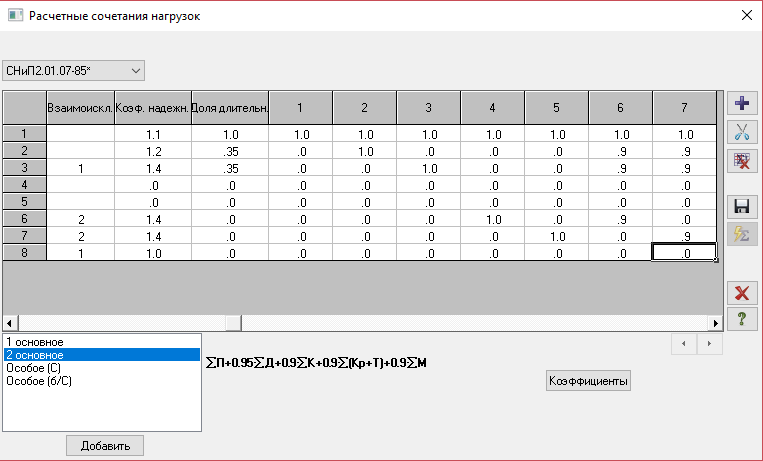Click the column 7 header cell

pos(684,107)
